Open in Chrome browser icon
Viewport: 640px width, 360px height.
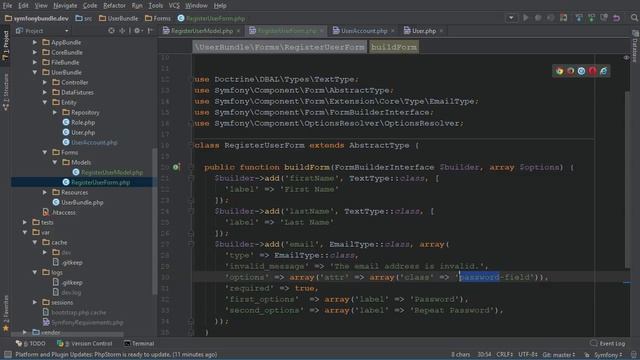559,71
